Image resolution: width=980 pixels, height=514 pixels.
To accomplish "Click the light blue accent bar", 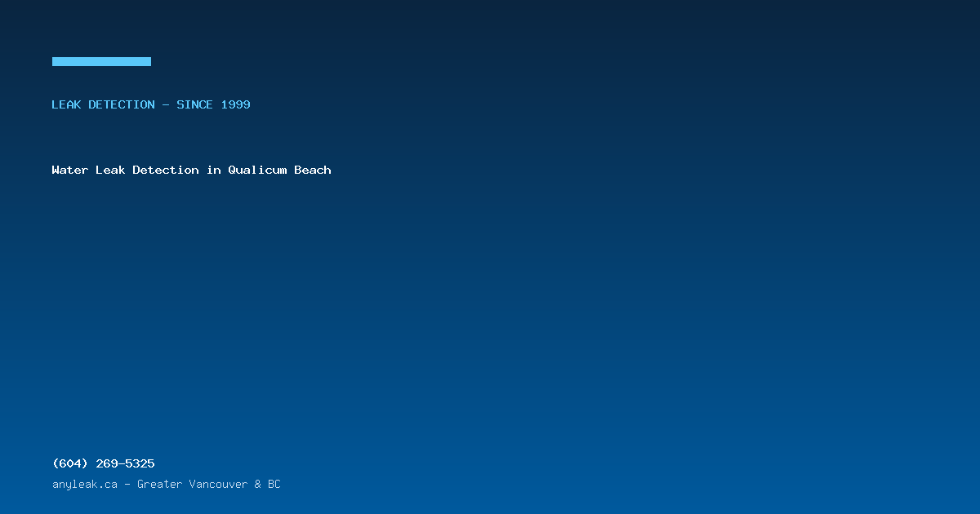I will [x=101, y=61].
